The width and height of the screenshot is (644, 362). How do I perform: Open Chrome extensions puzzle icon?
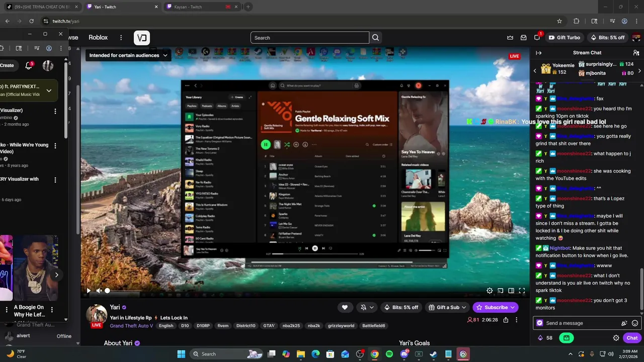coord(577,21)
